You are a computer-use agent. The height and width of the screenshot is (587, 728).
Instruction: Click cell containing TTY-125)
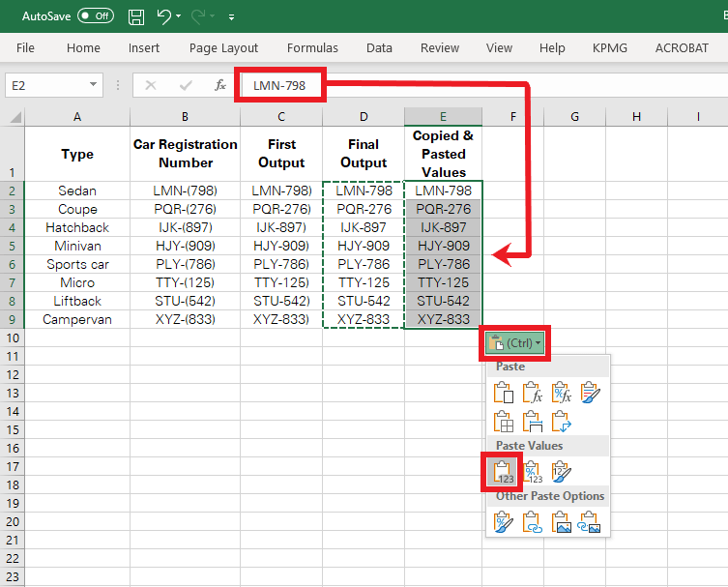click(x=281, y=282)
